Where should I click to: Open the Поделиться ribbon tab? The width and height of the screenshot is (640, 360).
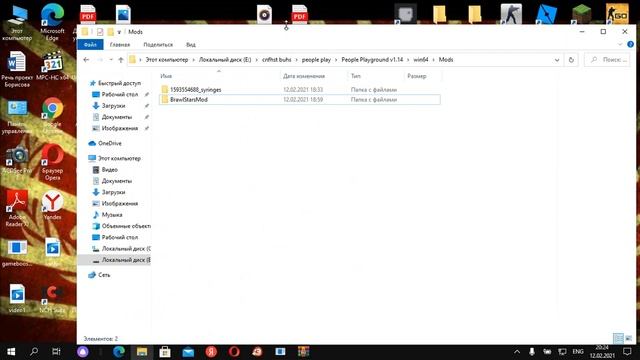[158, 44]
